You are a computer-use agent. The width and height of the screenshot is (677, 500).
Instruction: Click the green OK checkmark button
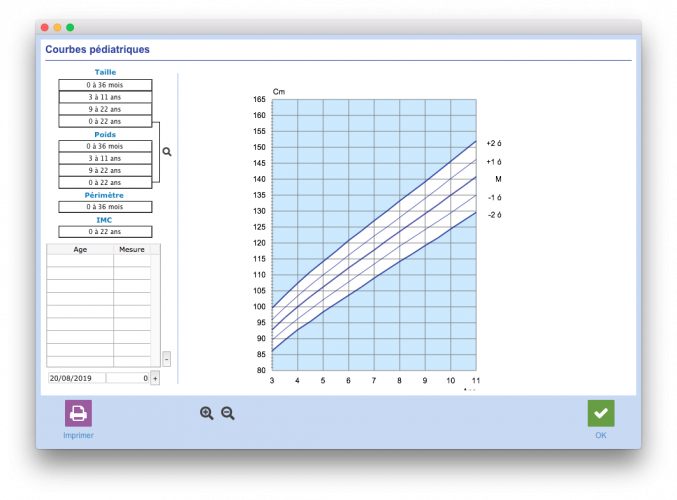601,413
